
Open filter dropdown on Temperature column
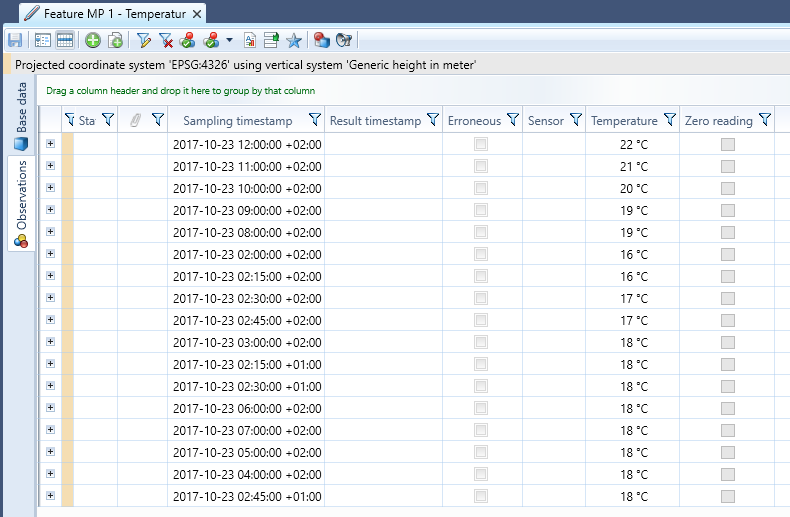(669, 120)
